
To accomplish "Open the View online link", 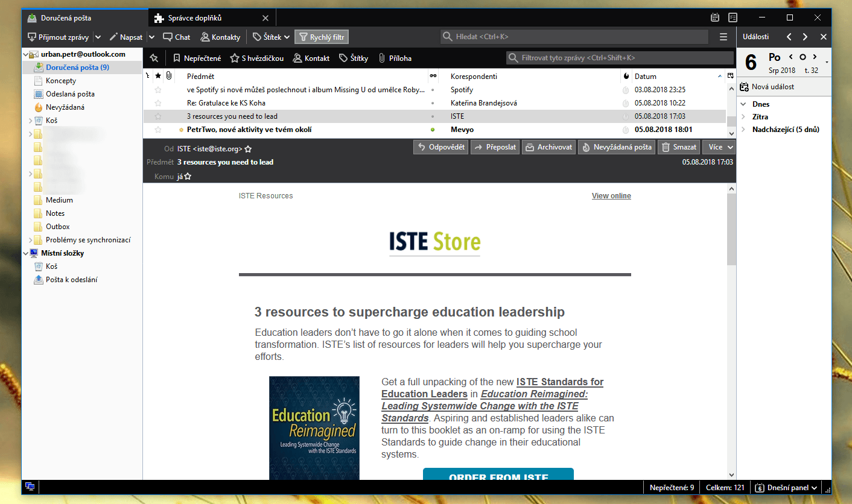I will (x=611, y=196).
